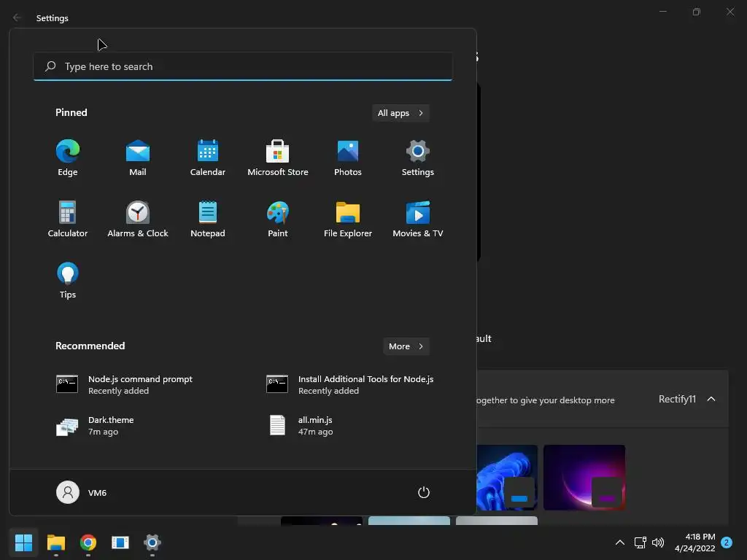The width and height of the screenshot is (747, 560).
Task: Select the purple glow theme thumbnail in Settings
Action: coord(584,477)
